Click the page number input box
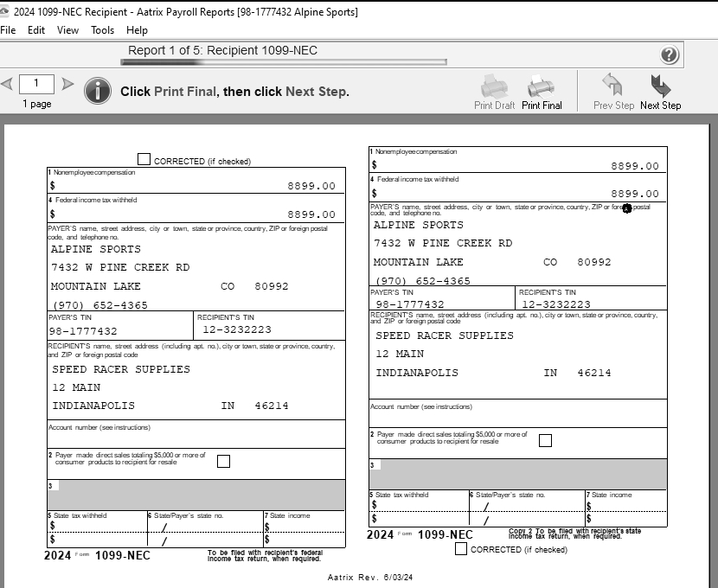The image size is (718, 588). (36, 84)
